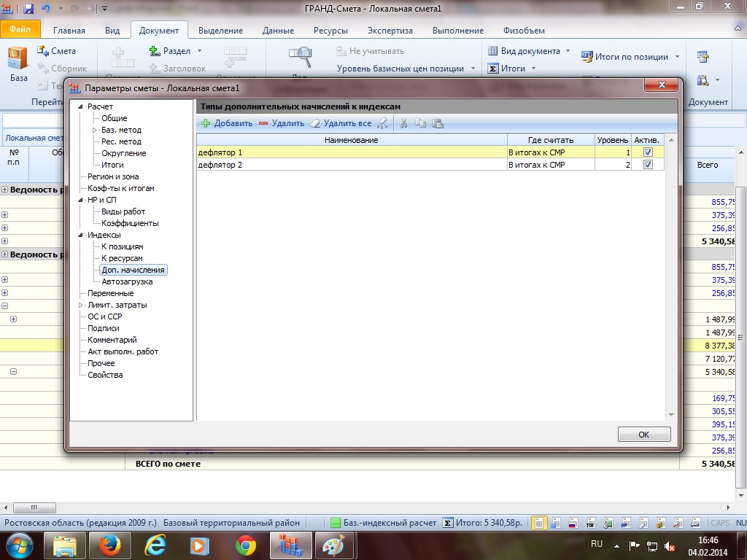The width and height of the screenshot is (747, 560).
Task: Collapse the Индексы tree node
Action: 80,236
